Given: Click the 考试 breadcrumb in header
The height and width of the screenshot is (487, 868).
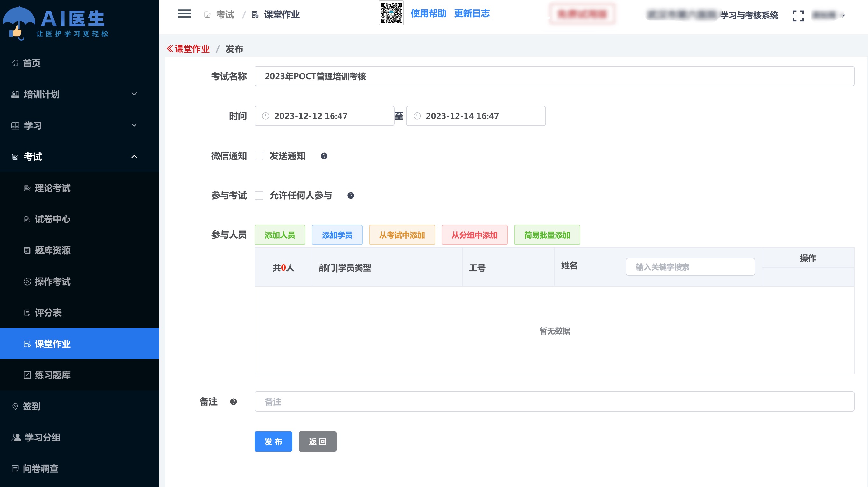Looking at the screenshot, I should point(225,15).
